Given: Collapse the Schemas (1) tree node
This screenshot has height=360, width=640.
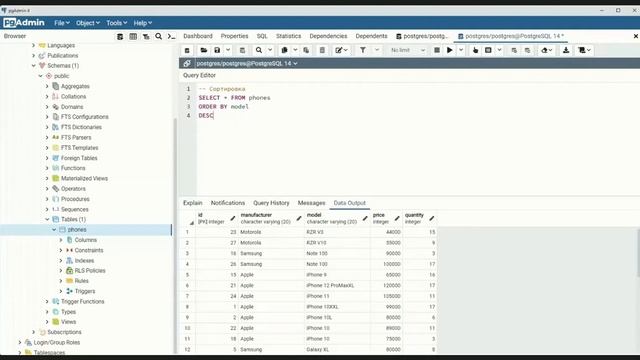Looking at the screenshot, I should pos(33,66).
